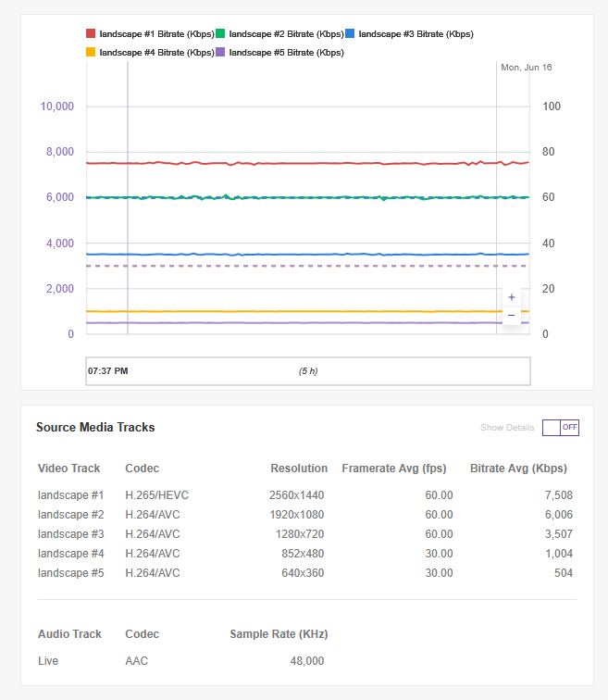
Task: Click the 5 h timeline range bar
Action: click(307, 371)
